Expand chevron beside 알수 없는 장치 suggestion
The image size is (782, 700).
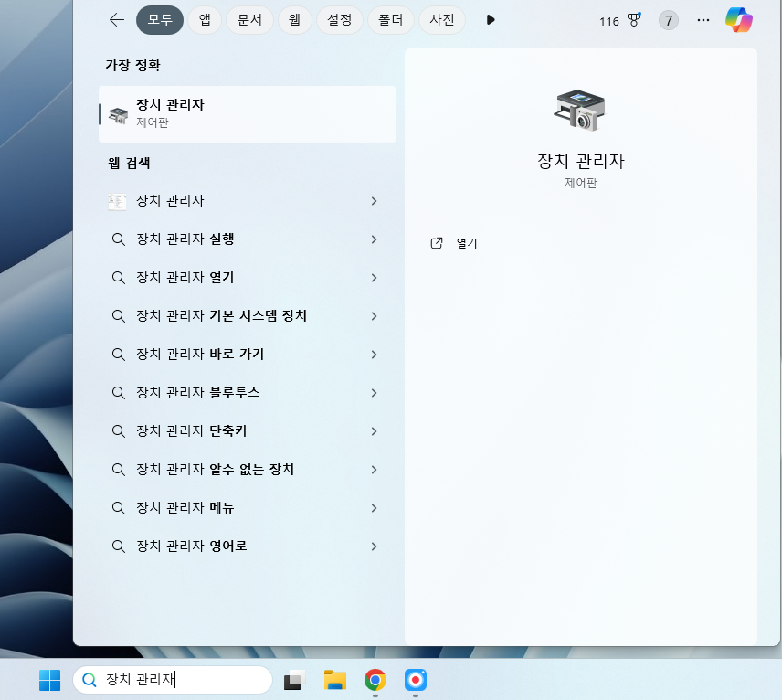[x=374, y=470]
